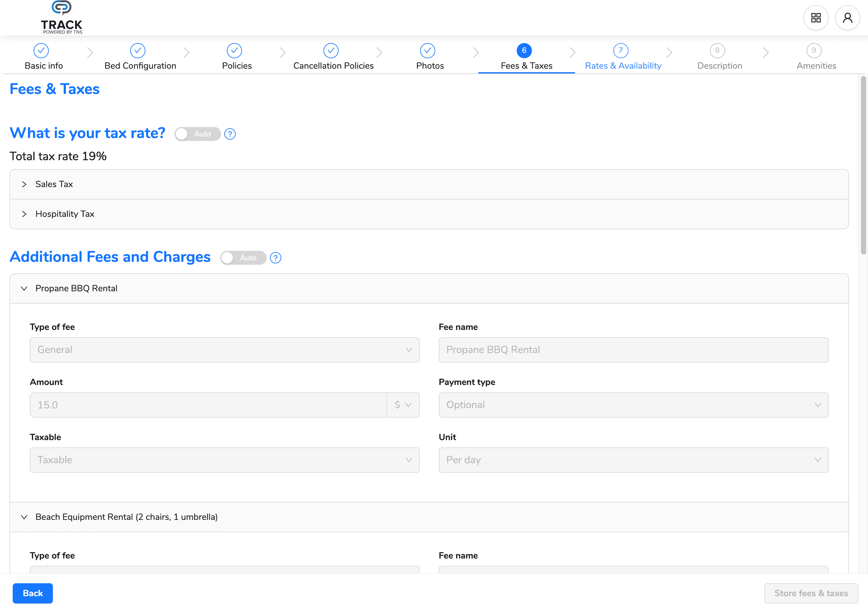Go to Rates & Availability step
Image resolution: width=868 pixels, height=613 pixels.
(623, 66)
